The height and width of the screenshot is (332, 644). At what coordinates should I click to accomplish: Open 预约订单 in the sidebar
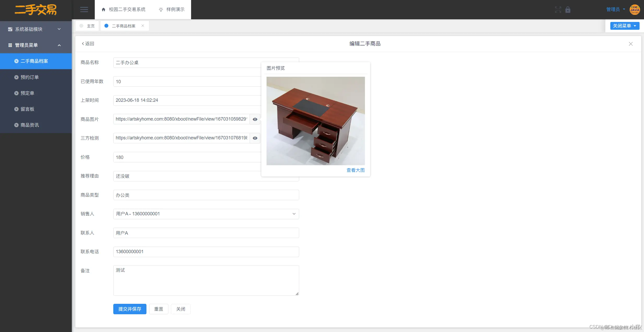(x=29, y=77)
